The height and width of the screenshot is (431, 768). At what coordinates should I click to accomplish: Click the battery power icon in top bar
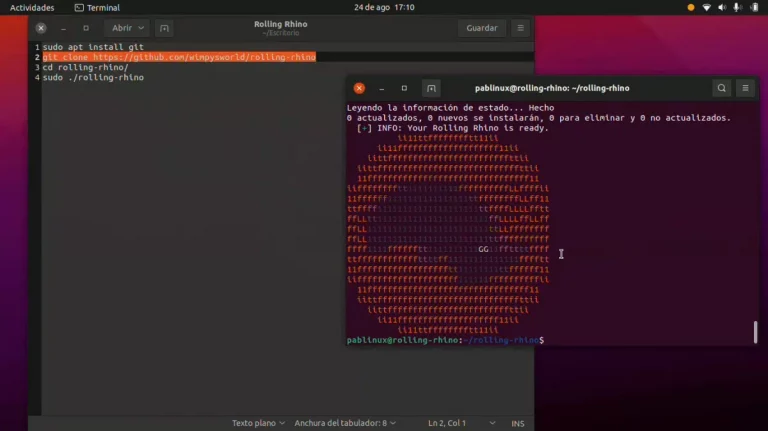pyautogui.click(x=754, y=7)
